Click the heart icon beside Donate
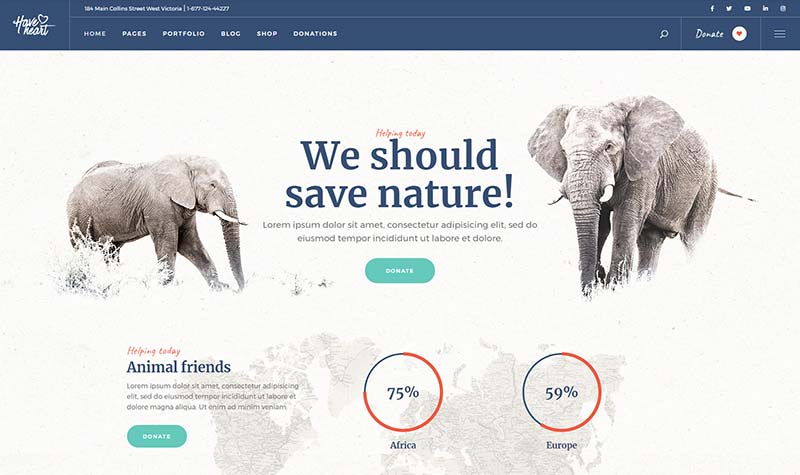800x475 pixels. coord(739,34)
